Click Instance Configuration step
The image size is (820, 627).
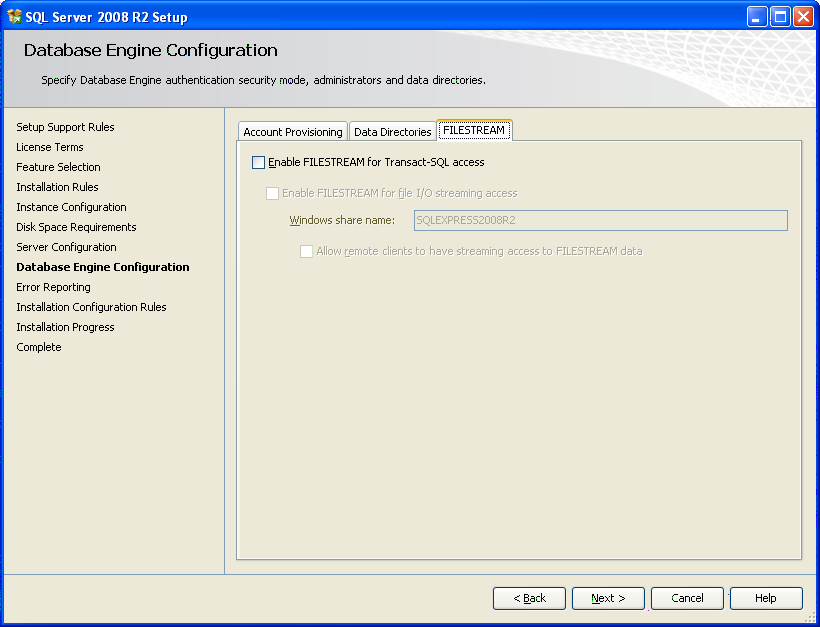click(71, 207)
